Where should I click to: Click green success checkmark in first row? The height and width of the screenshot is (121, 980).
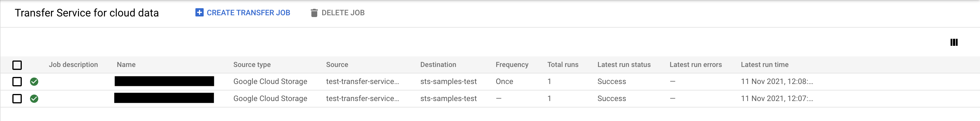coord(34,82)
